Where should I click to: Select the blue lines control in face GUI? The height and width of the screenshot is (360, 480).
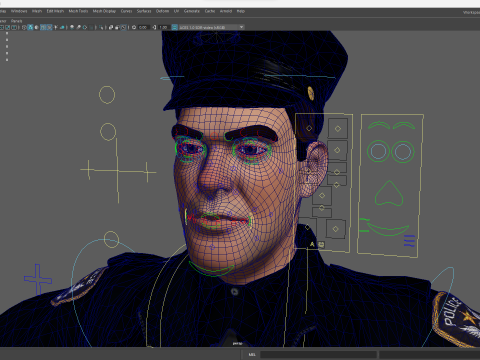409,241
